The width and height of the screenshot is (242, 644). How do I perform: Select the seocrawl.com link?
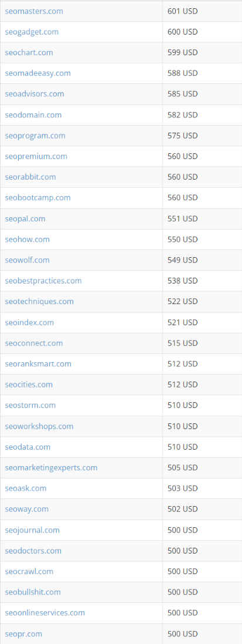click(29, 571)
